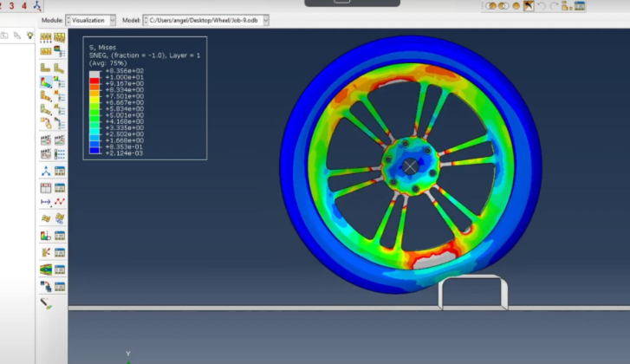Expand the Model ODB file path dropdown

210,20
